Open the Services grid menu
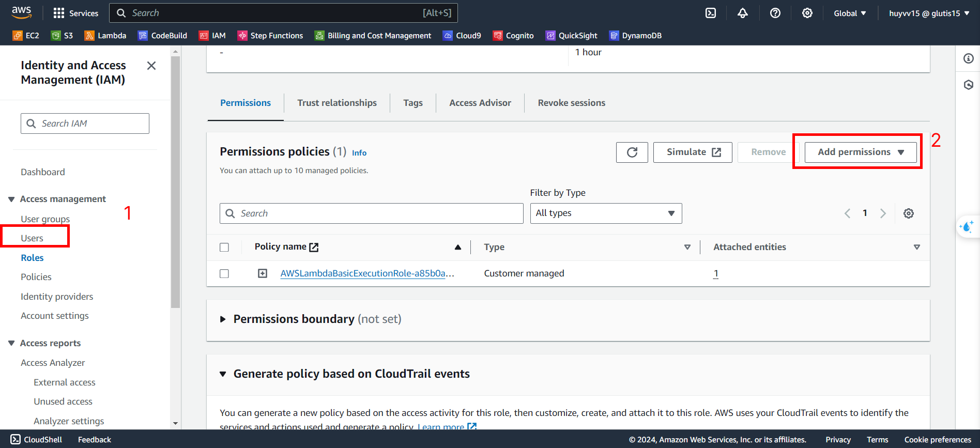This screenshot has height=448, width=980. (76, 13)
